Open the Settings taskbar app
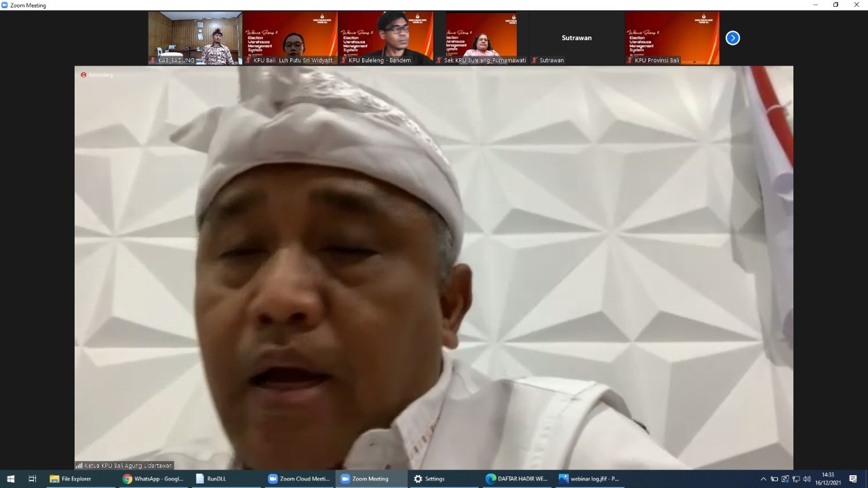 [x=429, y=479]
